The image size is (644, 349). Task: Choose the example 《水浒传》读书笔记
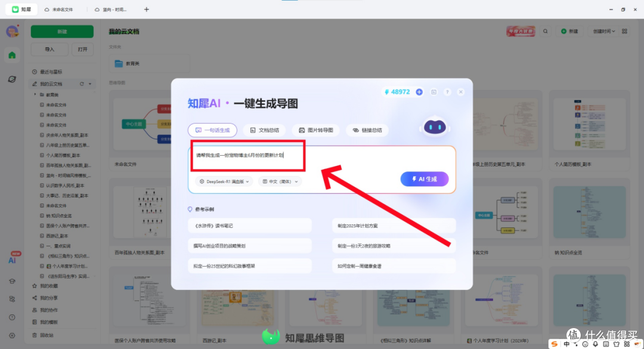250,226
